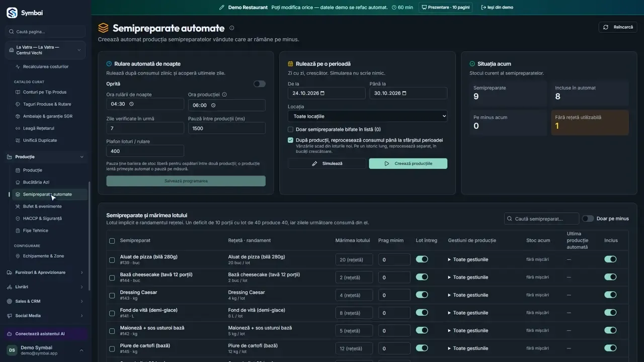Enable the Oprită night run switch

pos(260,84)
